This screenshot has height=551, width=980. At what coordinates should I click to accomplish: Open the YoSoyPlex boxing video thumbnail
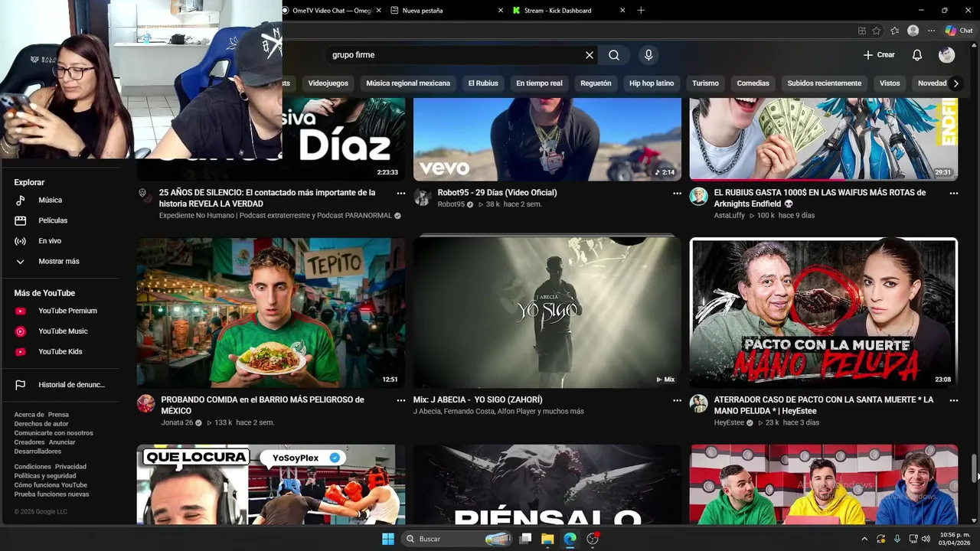click(271, 484)
